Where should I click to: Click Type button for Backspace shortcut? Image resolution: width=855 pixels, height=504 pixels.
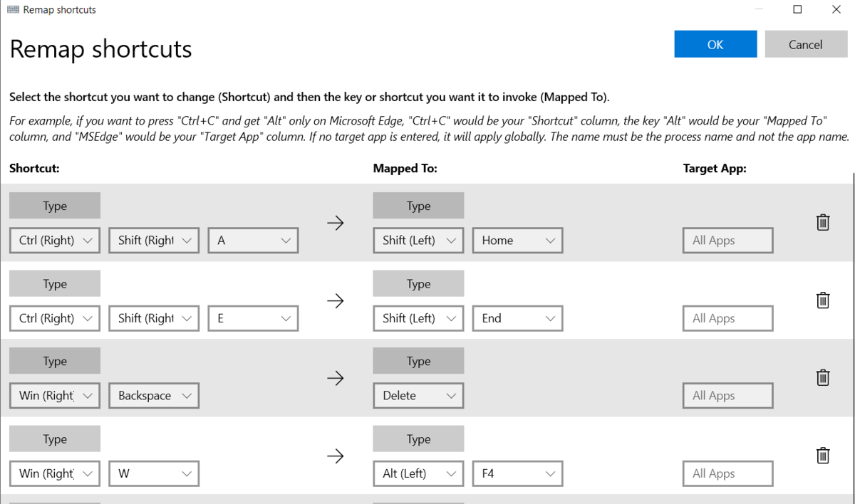[55, 361]
